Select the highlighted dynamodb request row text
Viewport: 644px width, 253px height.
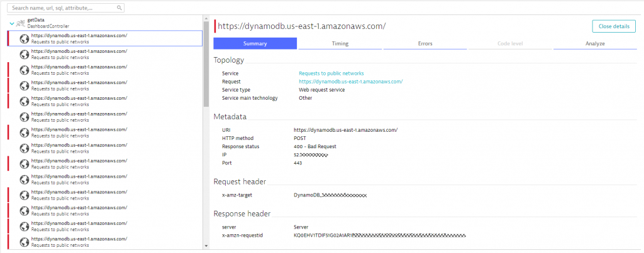click(x=79, y=38)
